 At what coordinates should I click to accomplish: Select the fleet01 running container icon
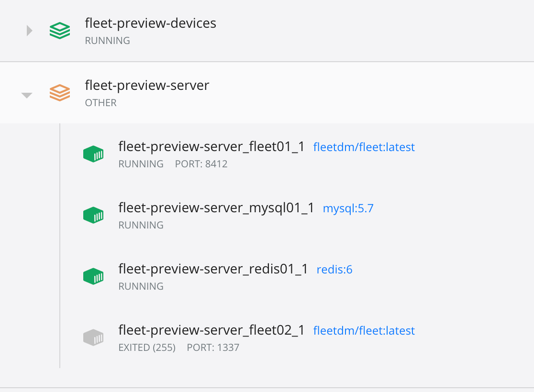tap(93, 154)
